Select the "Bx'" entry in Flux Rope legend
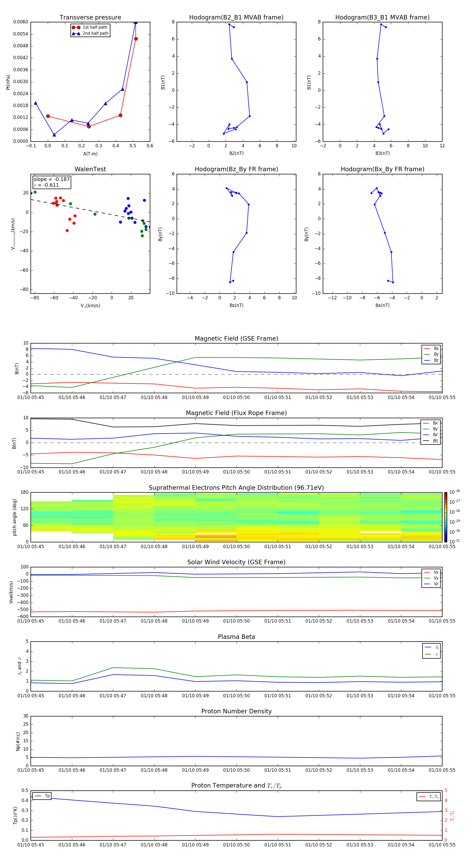 click(431, 423)
